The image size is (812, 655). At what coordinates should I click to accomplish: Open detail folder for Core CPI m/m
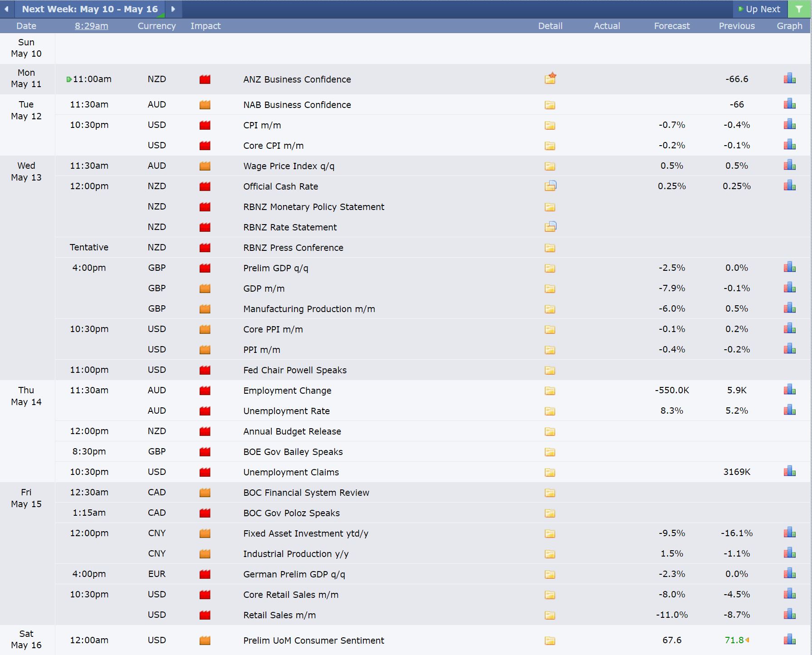(x=550, y=146)
